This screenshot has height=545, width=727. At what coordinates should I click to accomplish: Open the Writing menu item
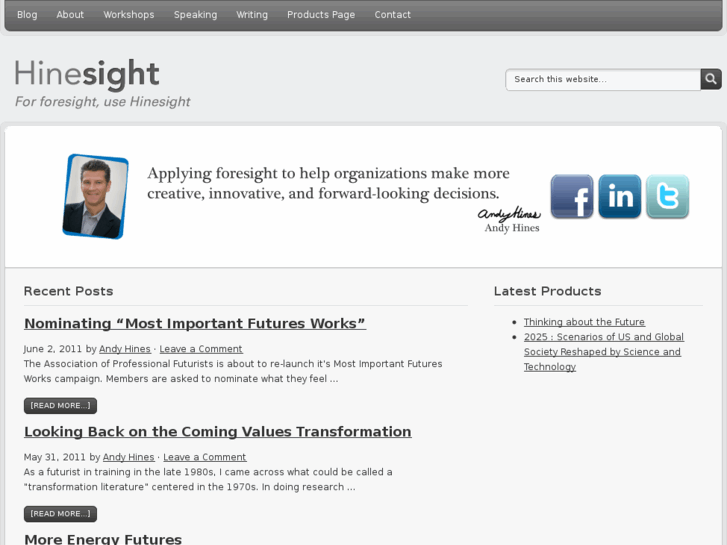coord(252,15)
